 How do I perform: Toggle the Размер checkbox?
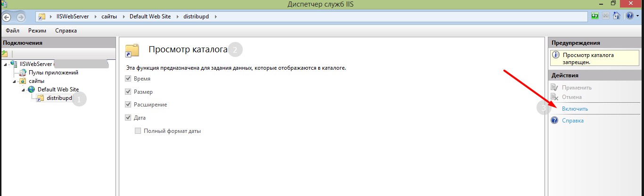coord(128,91)
